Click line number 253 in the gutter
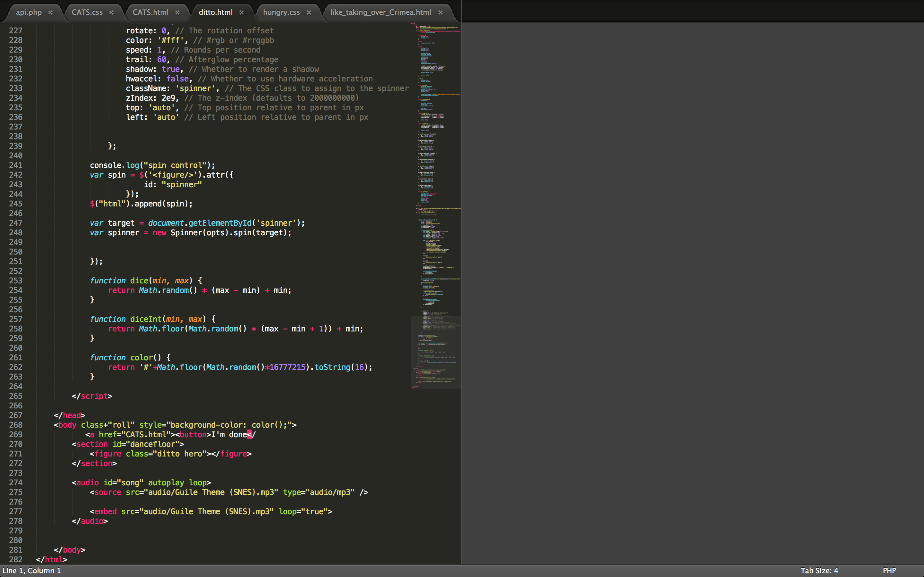 pos(16,280)
